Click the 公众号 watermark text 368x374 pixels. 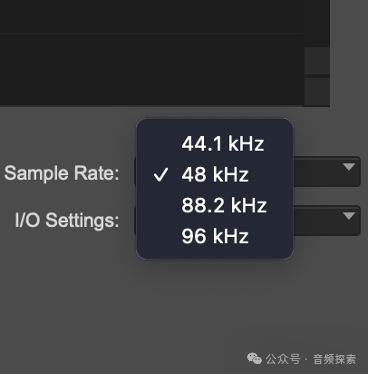283,359
